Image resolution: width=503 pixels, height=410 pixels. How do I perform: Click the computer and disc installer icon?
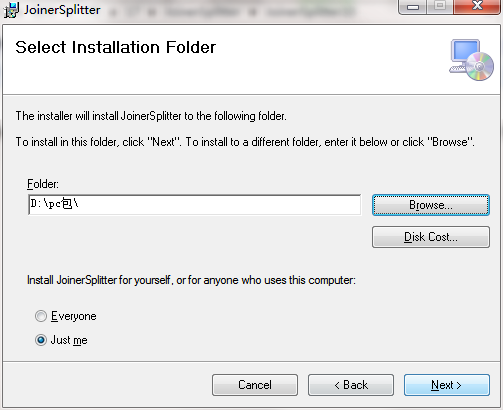coord(471,60)
